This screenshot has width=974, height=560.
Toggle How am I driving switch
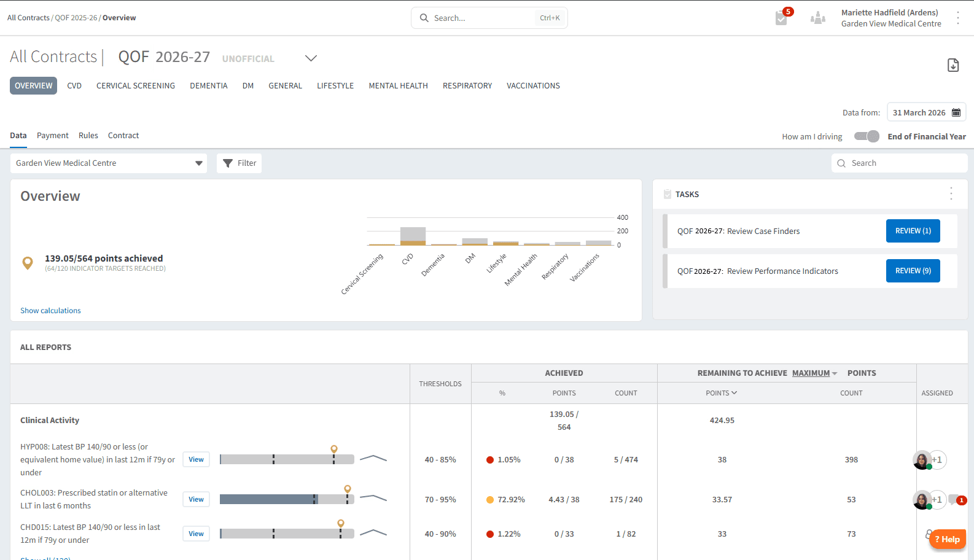867,136
